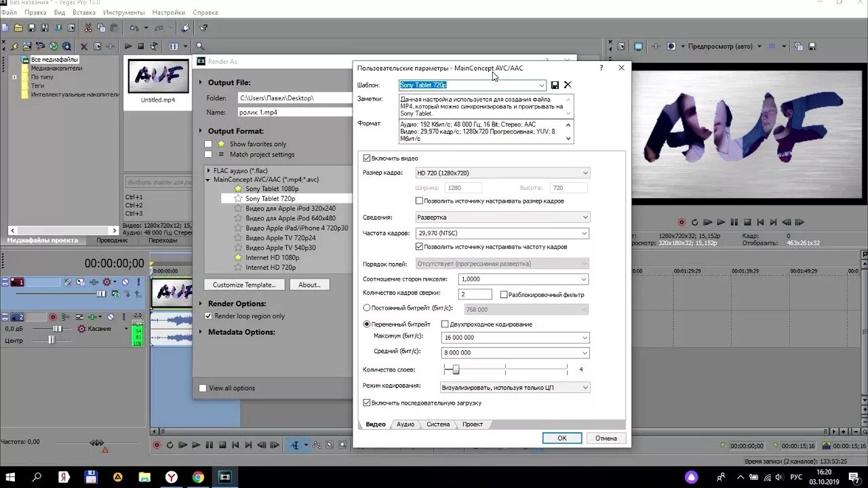Click the New project icon in main toolbar
The image size is (868, 488).
5,28
